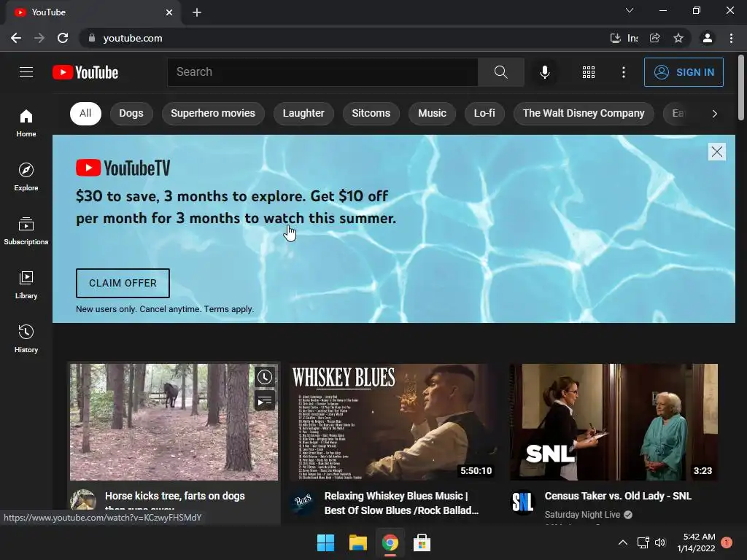Go to Home in sidebar
Viewport: 747px width, 560px height.
coord(26,122)
